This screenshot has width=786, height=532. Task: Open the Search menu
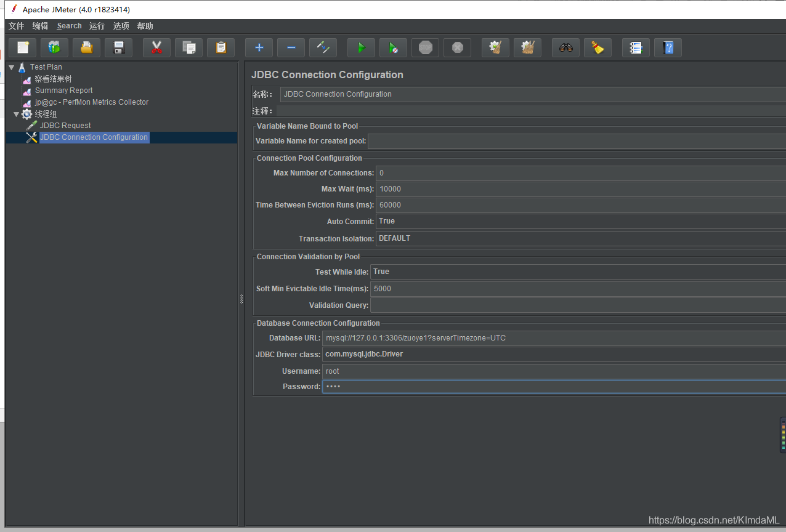(69, 26)
